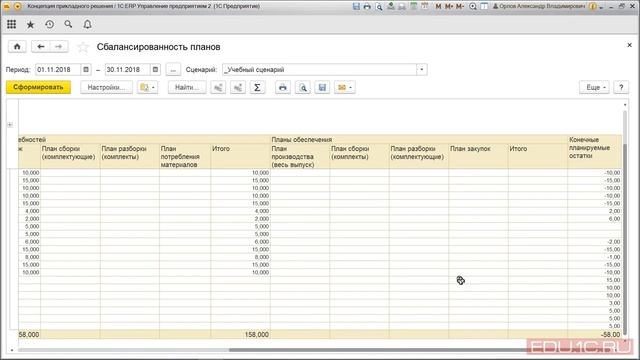
Task: Click the M+ memory add button
Action: 449,6
